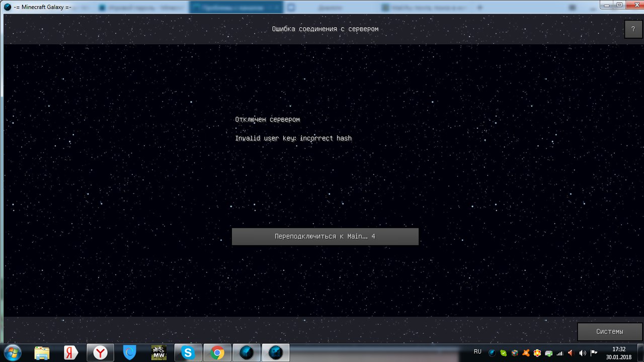Screen dimensions: 644x362
Task: Click the reconnect to Main button
Action: [x=325, y=236]
